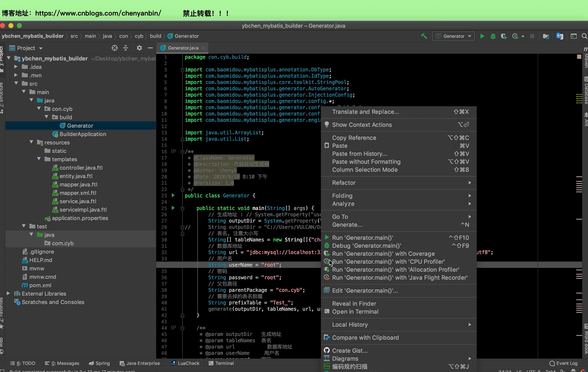Collapse the test folder
This screenshot has width=588, height=372.
(x=24, y=226)
